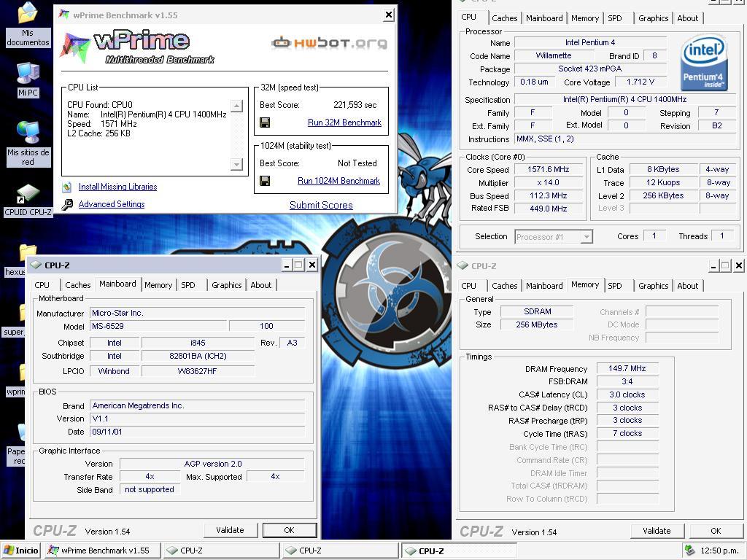This screenshot has width=747, height=560.
Task: Click wPrime title bar icon
Action: click(x=64, y=15)
